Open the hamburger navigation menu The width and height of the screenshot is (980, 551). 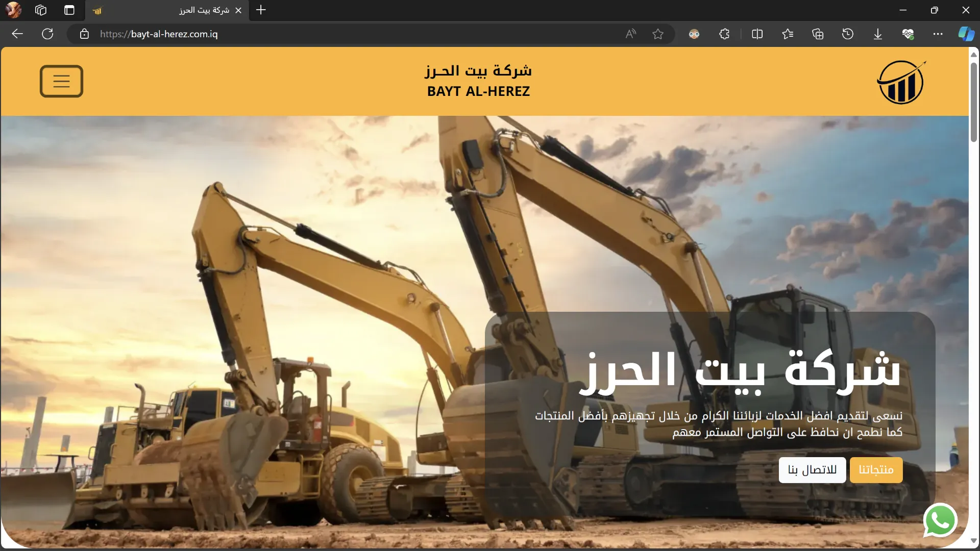[61, 81]
